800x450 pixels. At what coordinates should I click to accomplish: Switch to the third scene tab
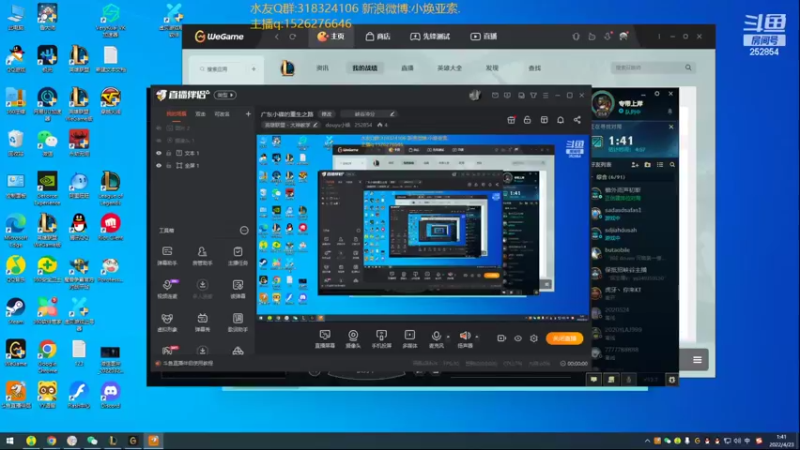point(221,114)
